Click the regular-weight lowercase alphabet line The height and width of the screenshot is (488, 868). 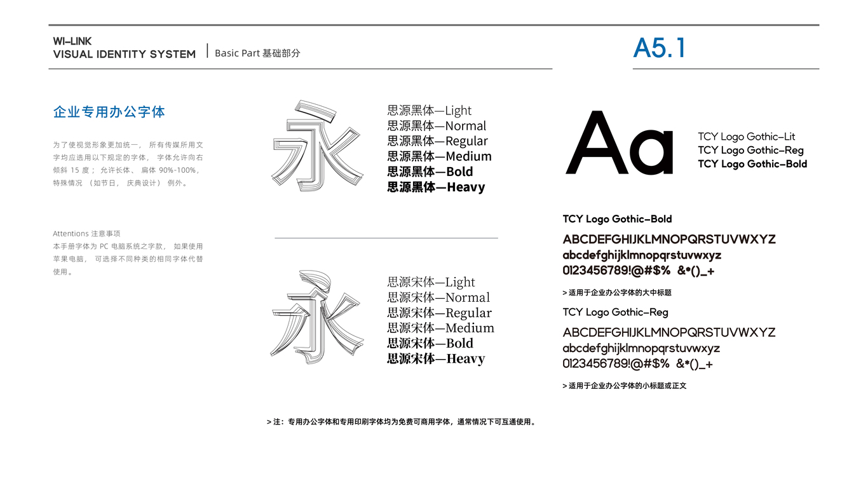[641, 348]
